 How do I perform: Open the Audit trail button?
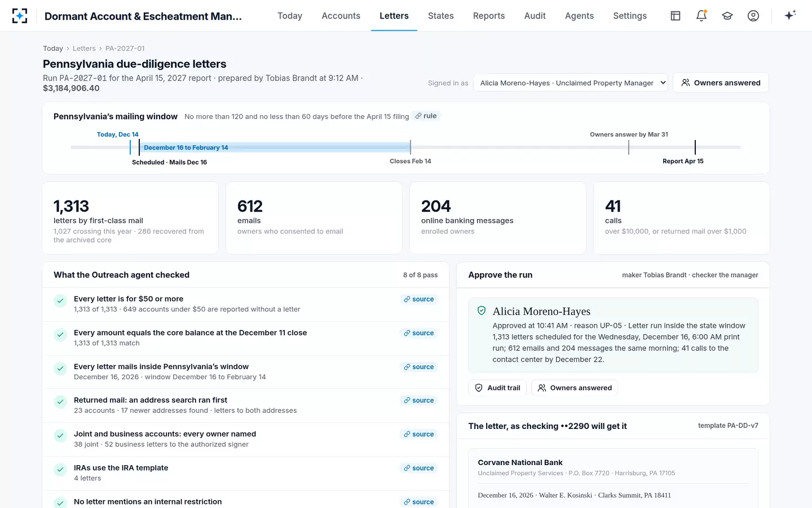click(x=497, y=388)
